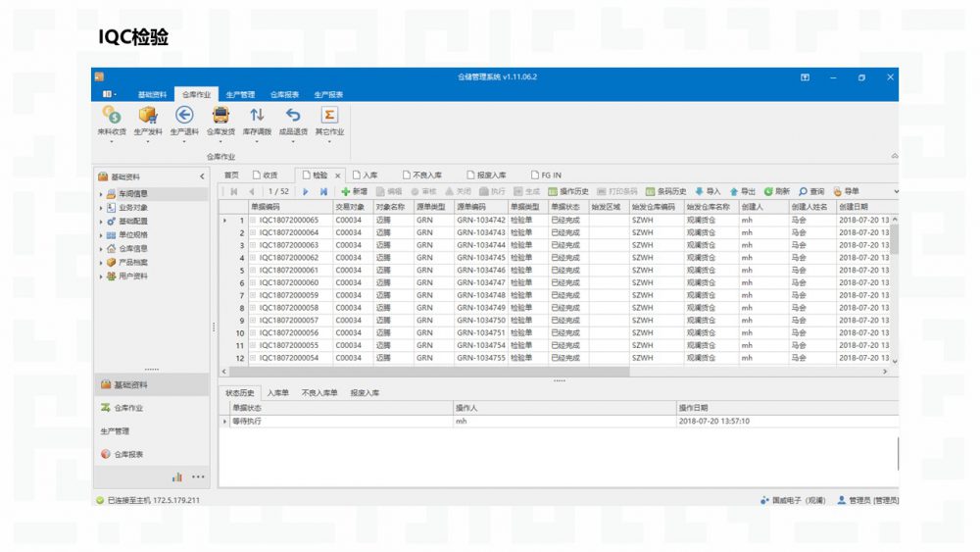Open the sidebar more options ellipsis

click(198, 477)
